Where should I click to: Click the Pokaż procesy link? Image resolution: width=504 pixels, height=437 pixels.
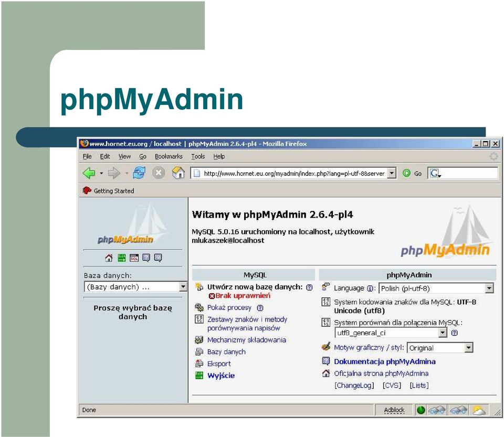(x=229, y=307)
